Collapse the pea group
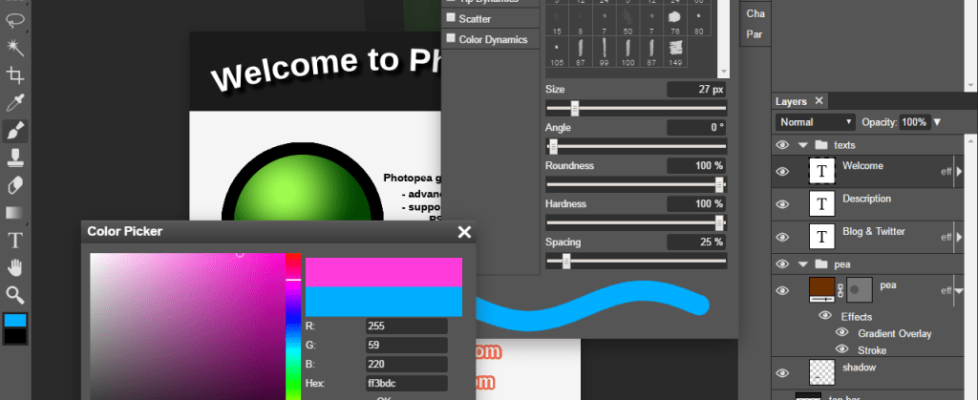Image resolution: width=978 pixels, height=400 pixels. (x=803, y=264)
